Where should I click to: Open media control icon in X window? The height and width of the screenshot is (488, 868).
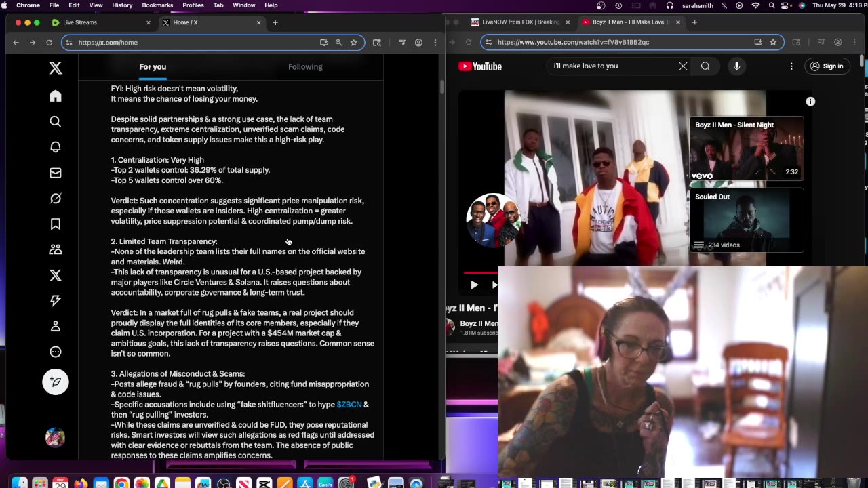401,42
